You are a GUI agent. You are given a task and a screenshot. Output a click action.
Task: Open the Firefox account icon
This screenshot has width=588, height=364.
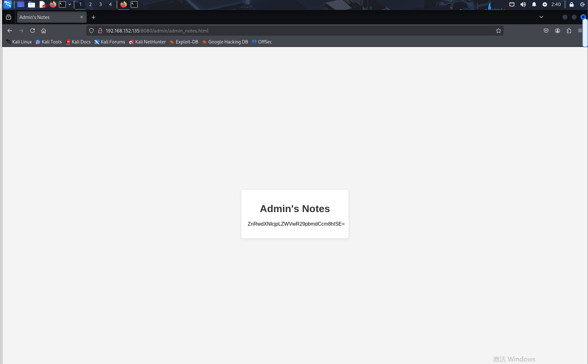click(x=557, y=31)
